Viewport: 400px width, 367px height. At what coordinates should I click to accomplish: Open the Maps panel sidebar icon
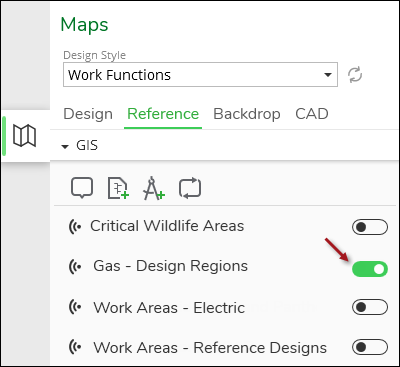[x=24, y=136]
